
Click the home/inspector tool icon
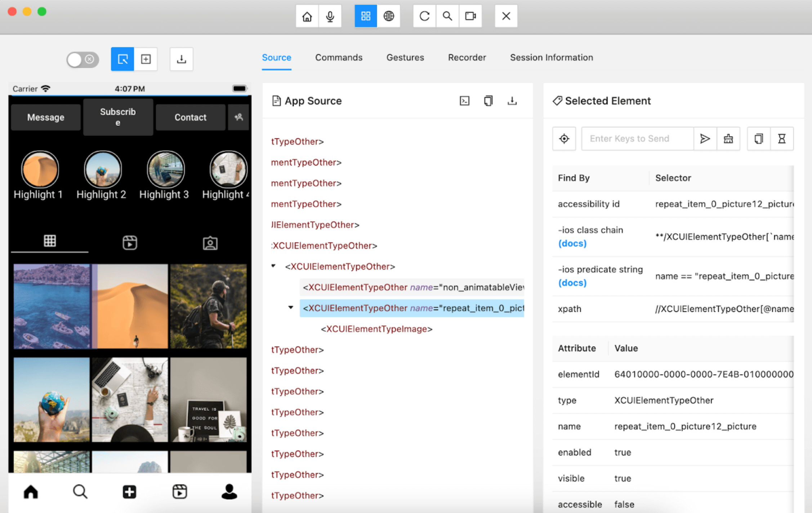tap(306, 16)
